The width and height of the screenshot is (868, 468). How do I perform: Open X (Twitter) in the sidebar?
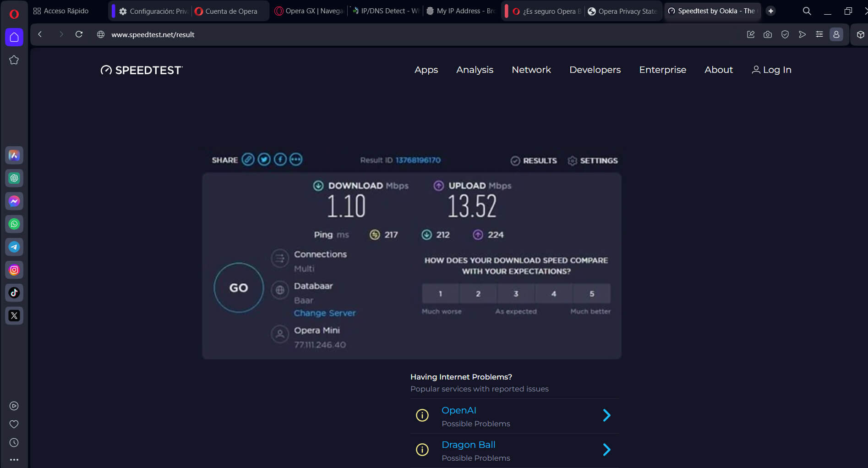(14, 316)
